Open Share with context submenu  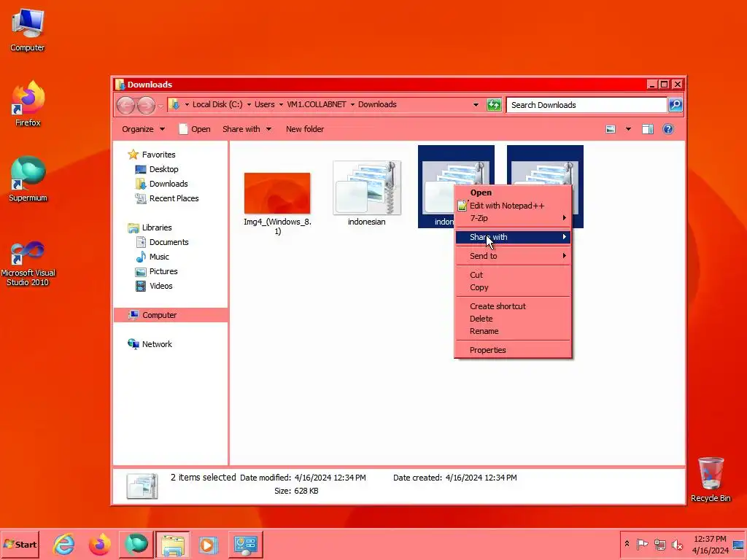(x=513, y=237)
